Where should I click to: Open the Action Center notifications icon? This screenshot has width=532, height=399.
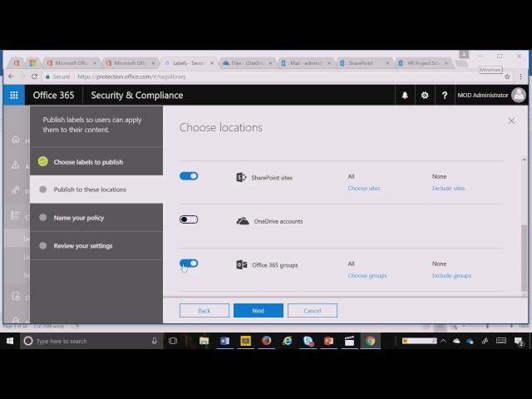click(x=519, y=341)
